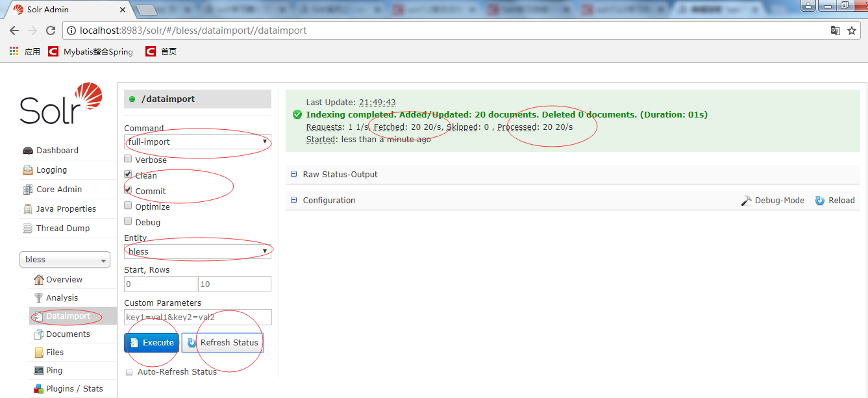868x398 pixels.
Task: Open a new browser tab
Action: (147, 10)
